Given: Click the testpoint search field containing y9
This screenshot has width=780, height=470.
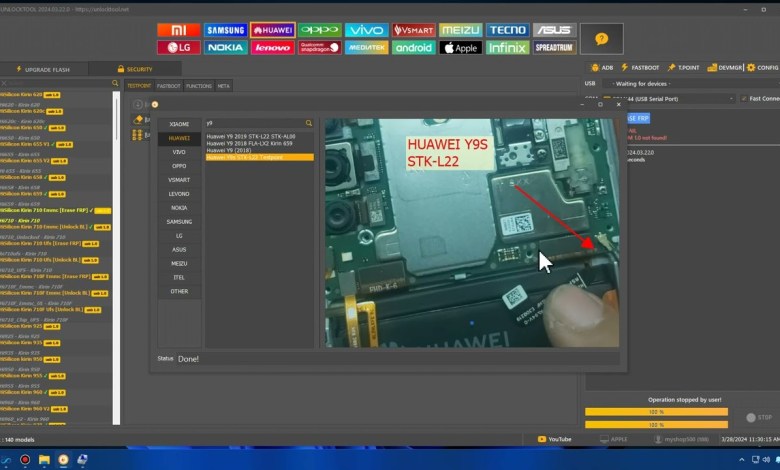Looking at the screenshot, I should [x=254, y=123].
